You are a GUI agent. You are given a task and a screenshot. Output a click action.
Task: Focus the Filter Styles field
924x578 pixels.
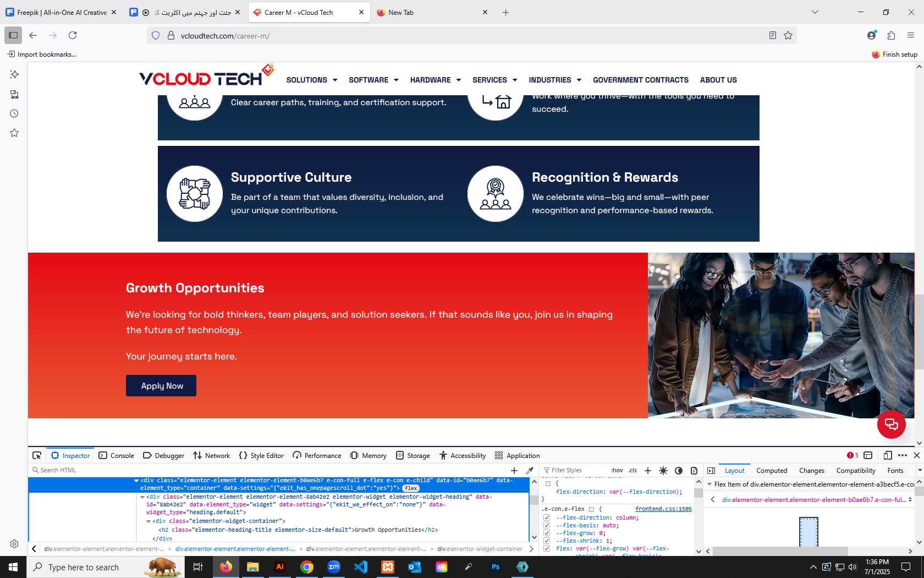pos(574,470)
